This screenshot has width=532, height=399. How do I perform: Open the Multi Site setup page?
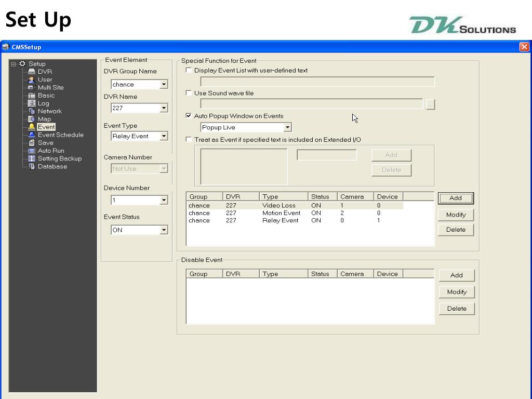click(x=50, y=87)
